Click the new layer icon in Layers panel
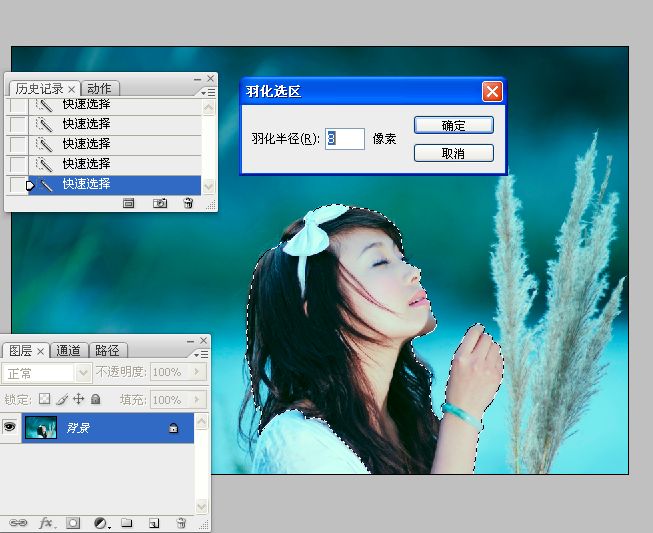653x533 pixels. 154,522
